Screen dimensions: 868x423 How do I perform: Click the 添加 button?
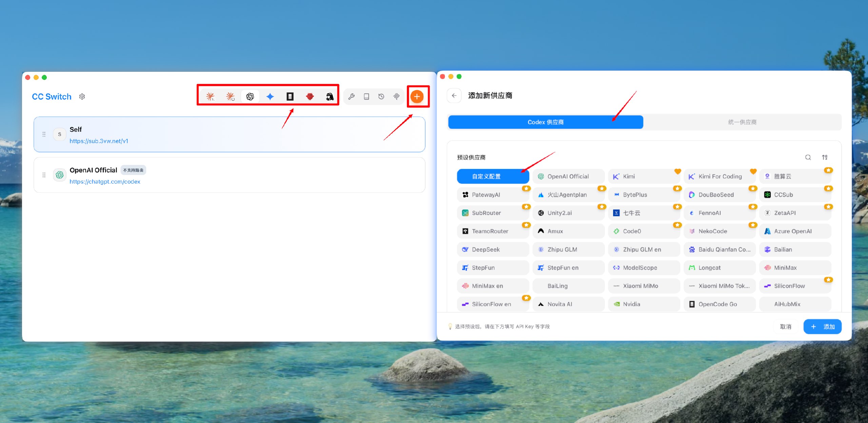pos(822,326)
